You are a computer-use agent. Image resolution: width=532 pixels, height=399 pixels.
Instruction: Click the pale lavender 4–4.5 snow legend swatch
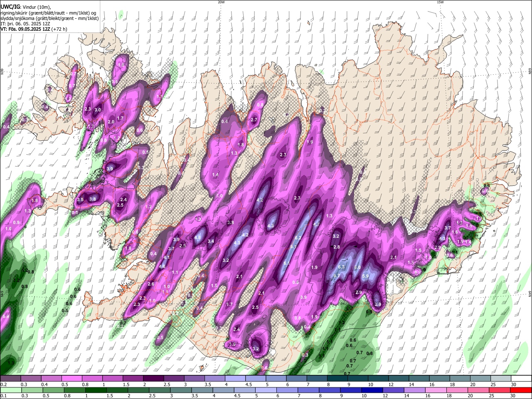pyautogui.click(x=235, y=379)
